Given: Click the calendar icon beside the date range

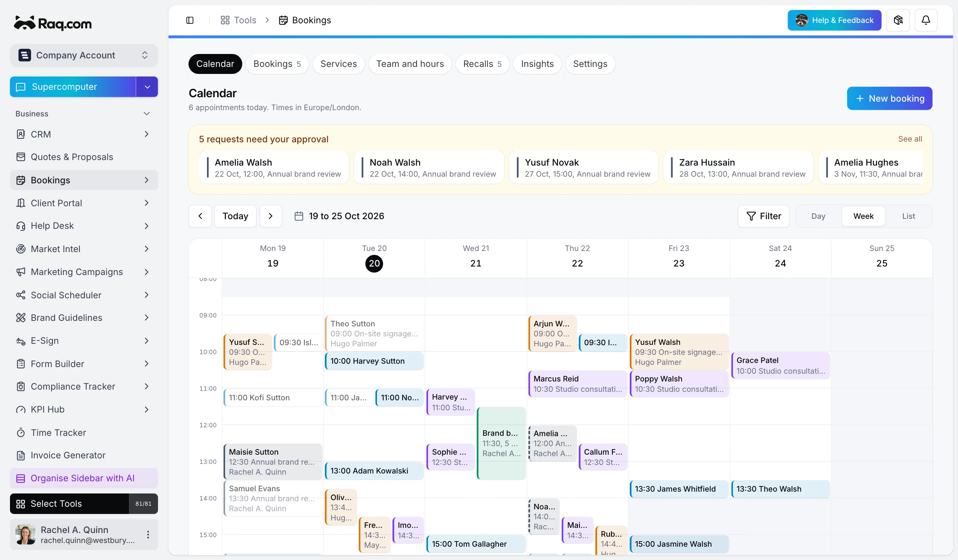Looking at the screenshot, I should 299,216.
